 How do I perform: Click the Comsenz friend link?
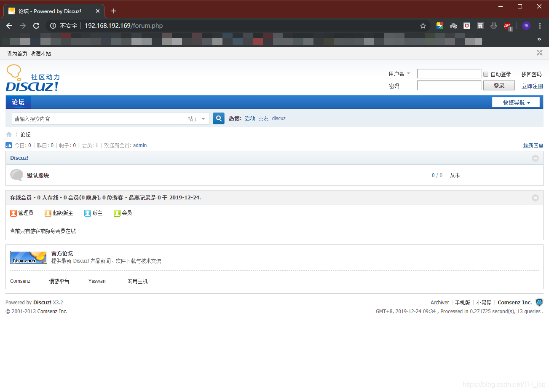coord(20,281)
